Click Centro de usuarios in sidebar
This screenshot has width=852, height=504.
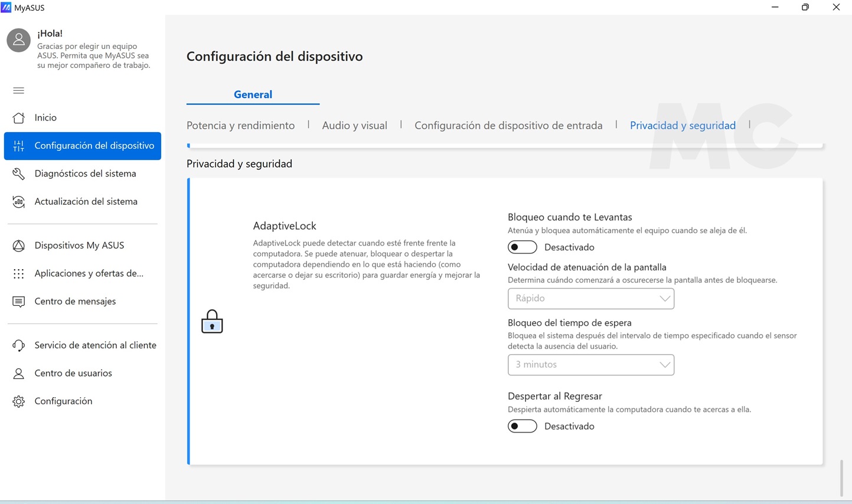point(73,373)
